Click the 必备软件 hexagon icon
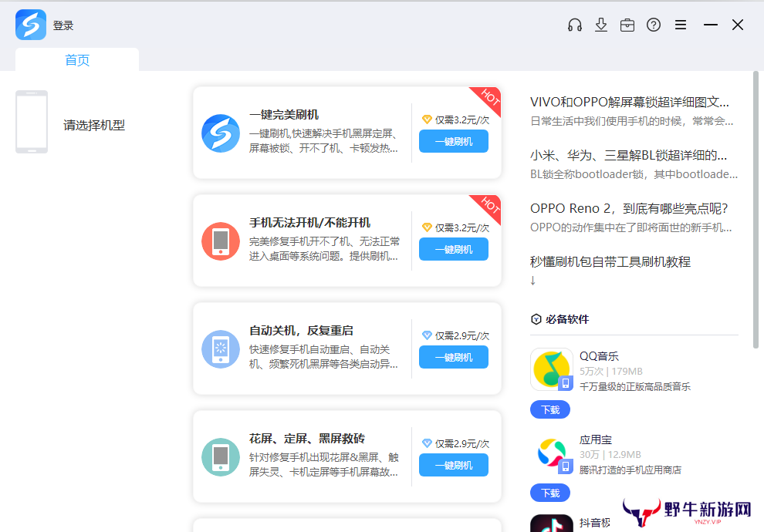The width and height of the screenshot is (764, 532). pyautogui.click(x=536, y=319)
